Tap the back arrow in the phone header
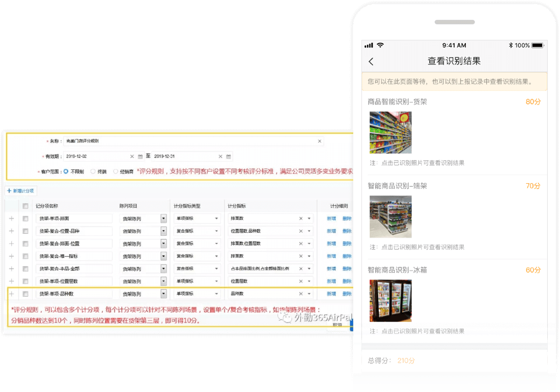Image resolution: width=560 pixels, height=392 pixels. 371,62
